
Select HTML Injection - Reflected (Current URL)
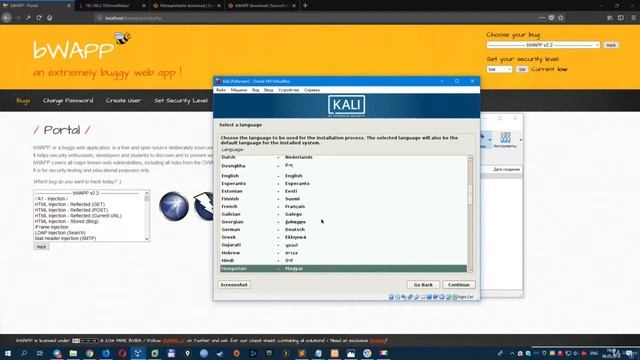pyautogui.click(x=78, y=216)
